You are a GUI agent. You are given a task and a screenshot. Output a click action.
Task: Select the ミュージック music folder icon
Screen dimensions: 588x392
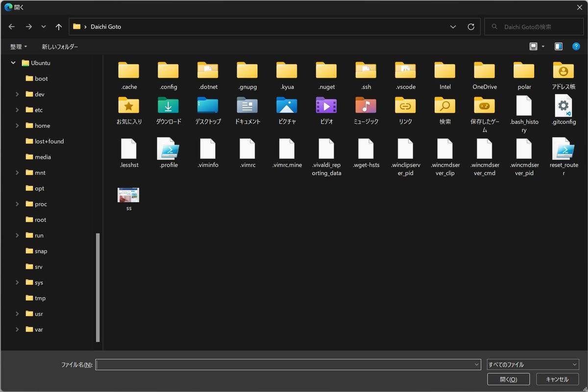pos(366,106)
